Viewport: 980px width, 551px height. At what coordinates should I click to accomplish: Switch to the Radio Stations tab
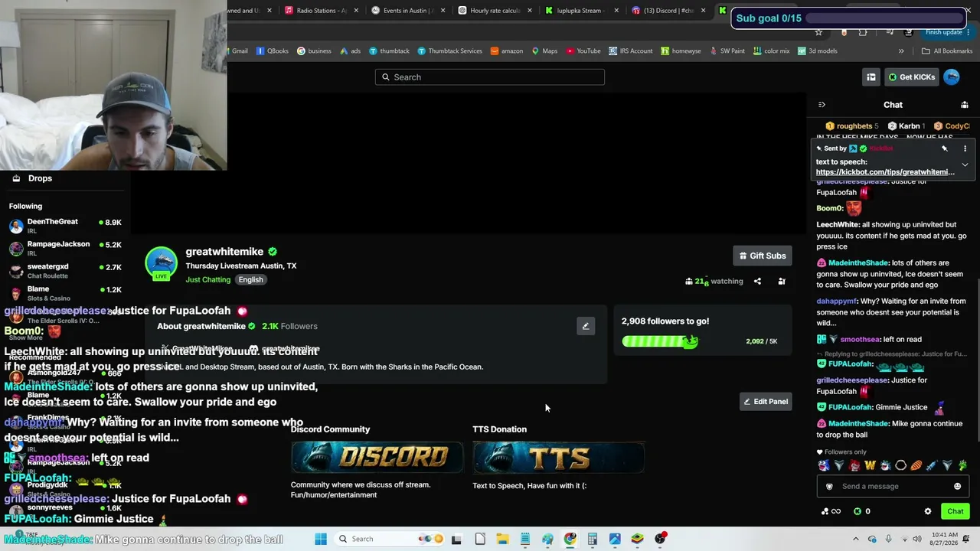point(322,11)
